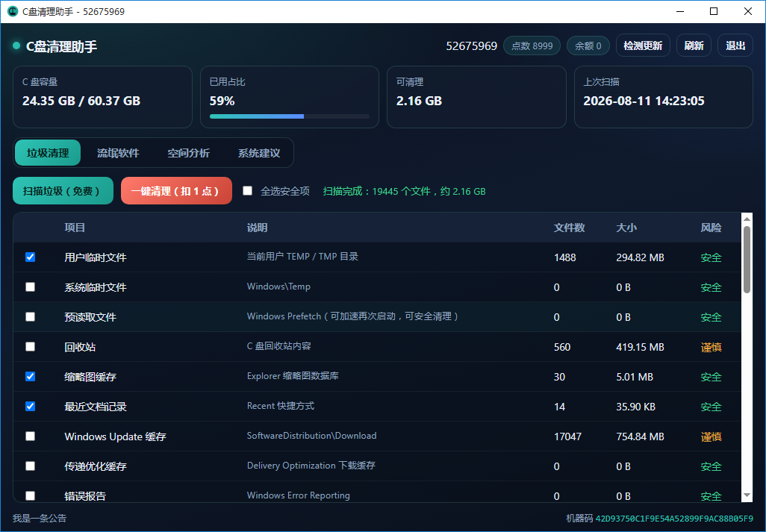Click the 刷新 button
Viewport: 766px width, 532px height.
tap(694, 46)
